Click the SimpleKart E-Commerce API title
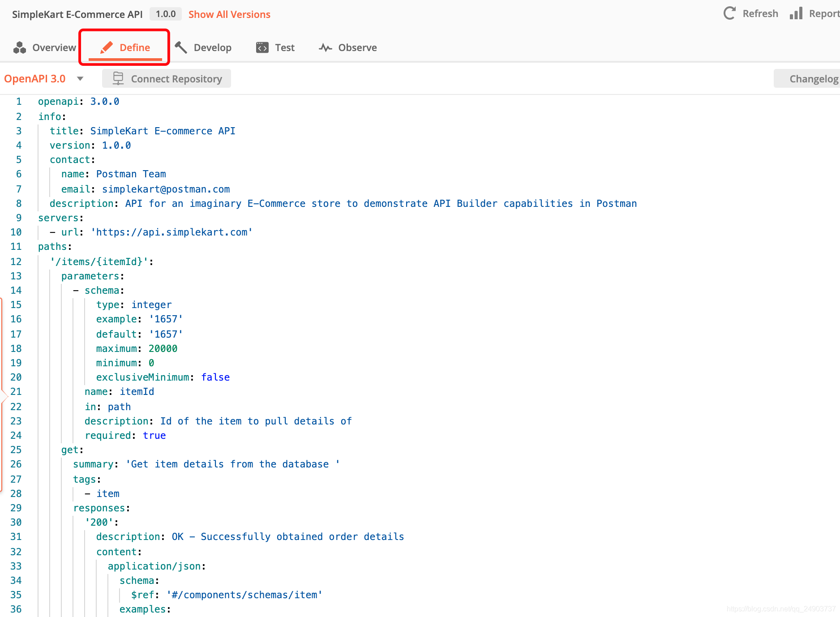The image size is (840, 617). pyautogui.click(x=77, y=14)
